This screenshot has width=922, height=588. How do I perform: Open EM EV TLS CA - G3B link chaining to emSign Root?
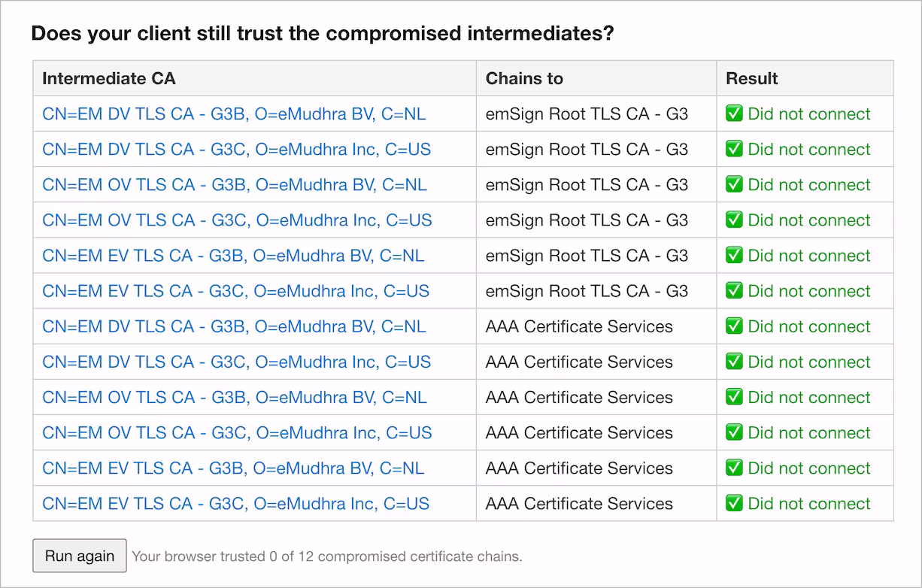point(233,256)
